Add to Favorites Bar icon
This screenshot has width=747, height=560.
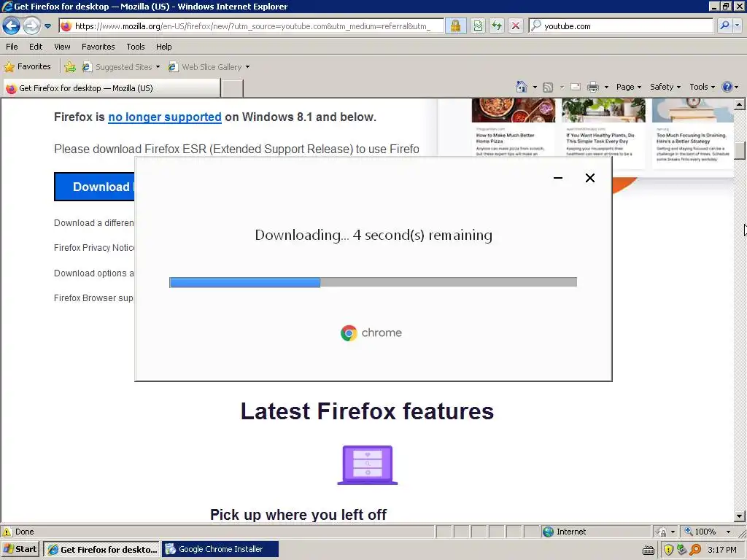(70, 67)
